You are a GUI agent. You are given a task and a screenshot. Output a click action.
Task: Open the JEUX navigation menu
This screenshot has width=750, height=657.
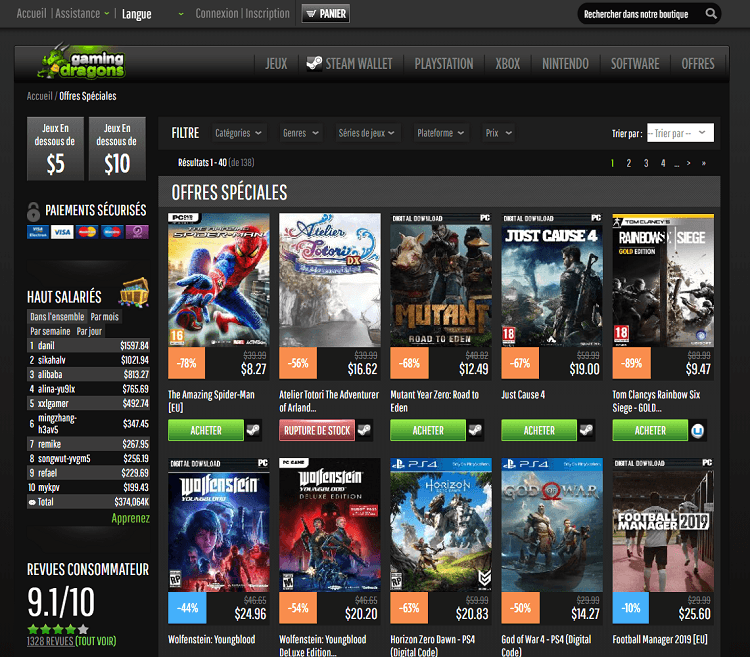pyautogui.click(x=276, y=64)
